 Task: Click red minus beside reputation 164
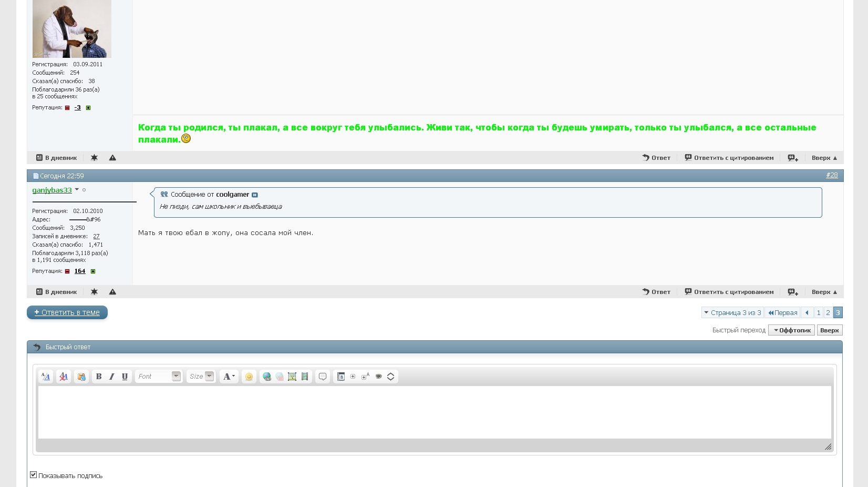coord(67,271)
